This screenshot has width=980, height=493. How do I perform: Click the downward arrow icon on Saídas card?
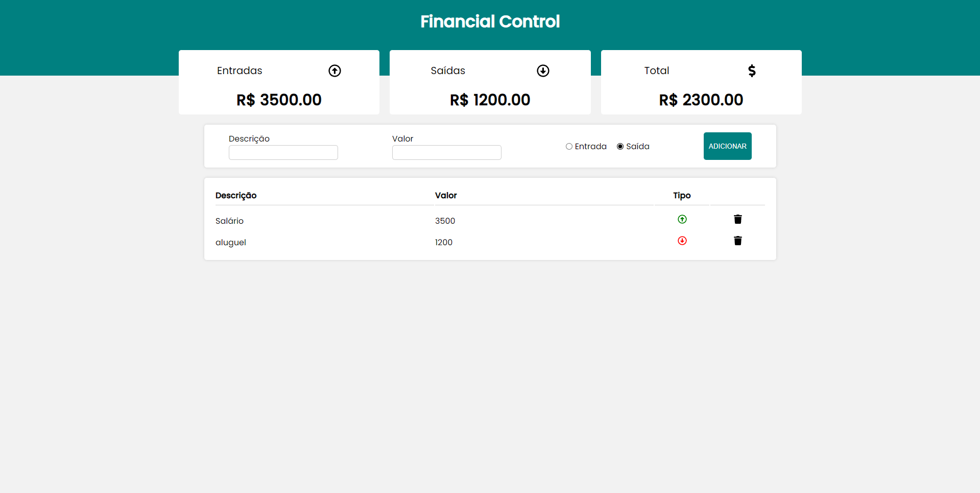pos(543,71)
